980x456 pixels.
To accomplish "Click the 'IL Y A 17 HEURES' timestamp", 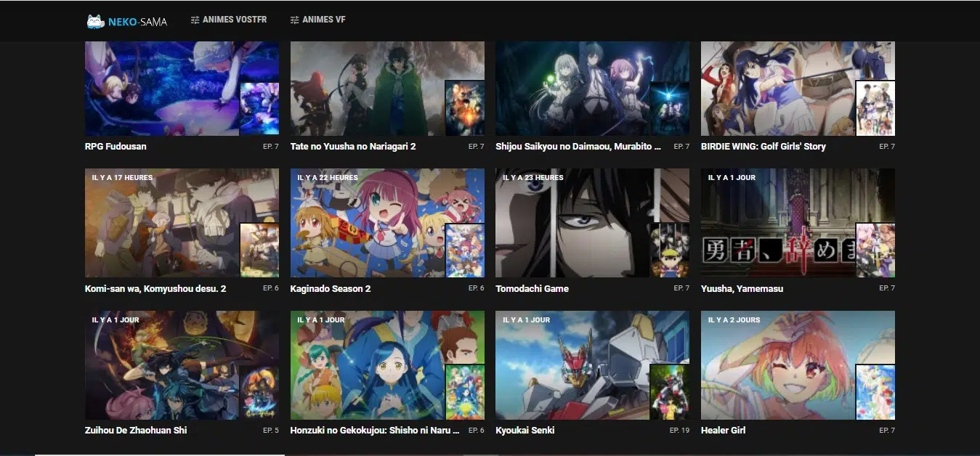I will pos(122,178).
